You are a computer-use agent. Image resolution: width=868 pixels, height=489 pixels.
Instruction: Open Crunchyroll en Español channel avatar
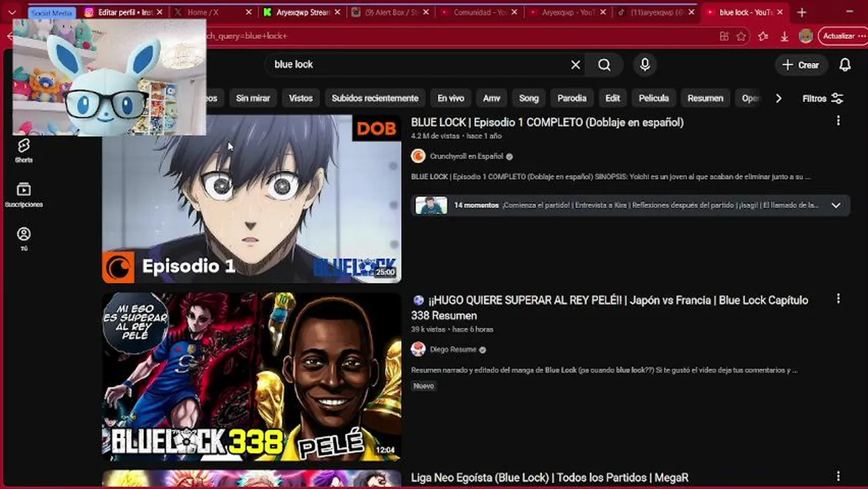[x=418, y=156]
